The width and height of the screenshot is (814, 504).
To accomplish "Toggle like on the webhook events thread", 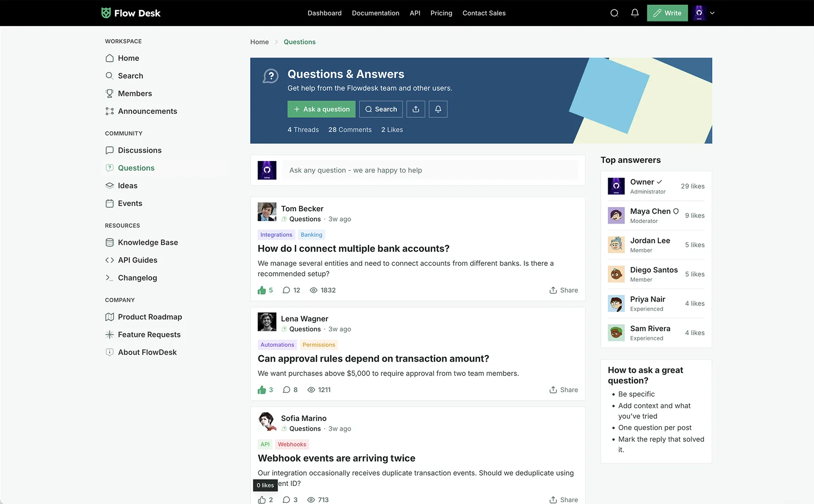I will pos(265,500).
